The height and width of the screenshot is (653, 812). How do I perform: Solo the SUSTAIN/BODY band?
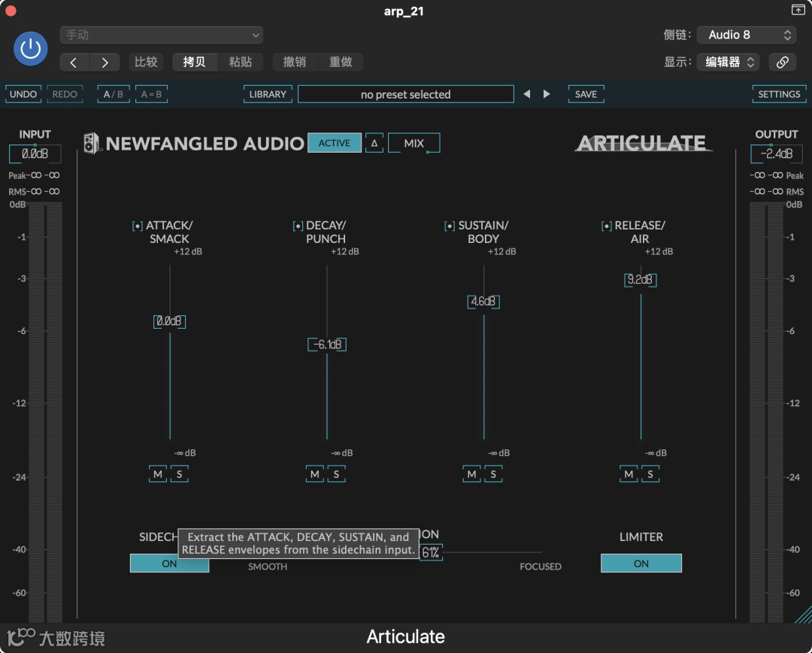(493, 474)
